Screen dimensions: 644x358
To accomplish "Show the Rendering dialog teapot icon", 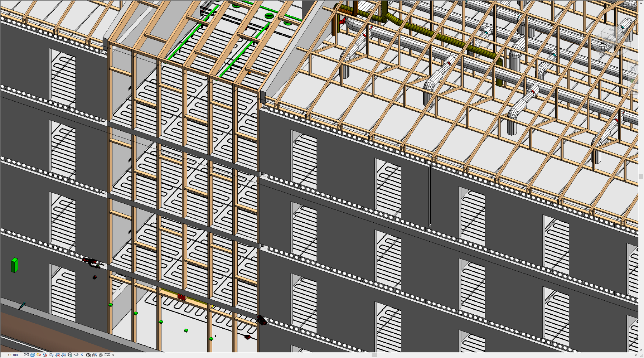I will (x=51, y=355).
